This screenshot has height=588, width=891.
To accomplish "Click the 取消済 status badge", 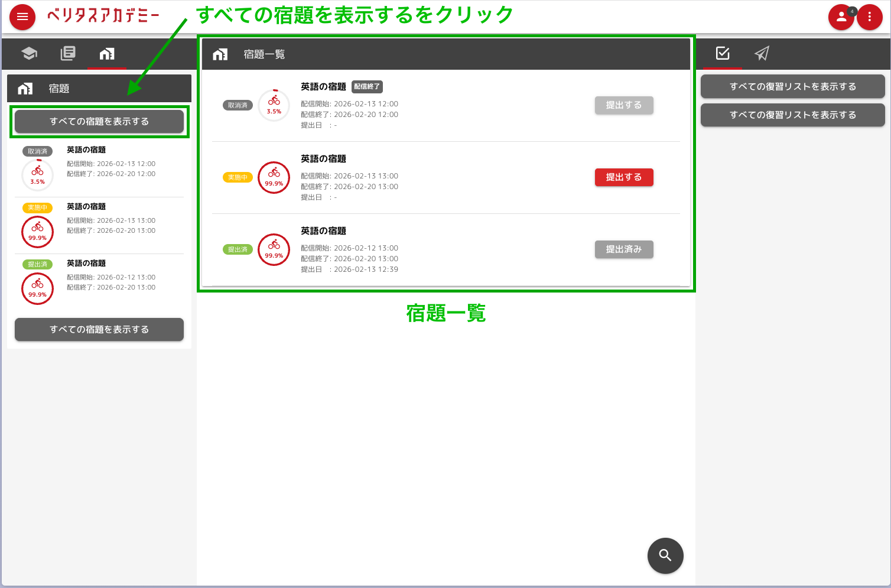I will (238, 105).
